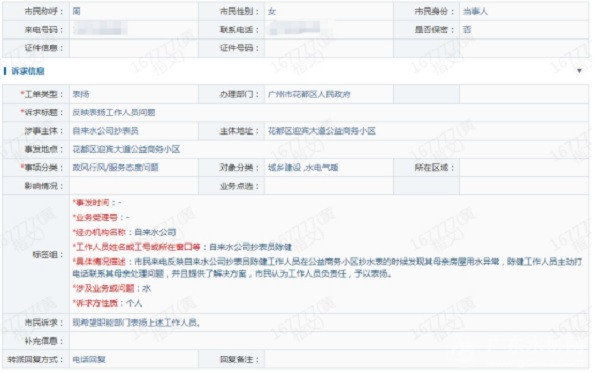Click the empty 所在区域 field

pos(524,168)
